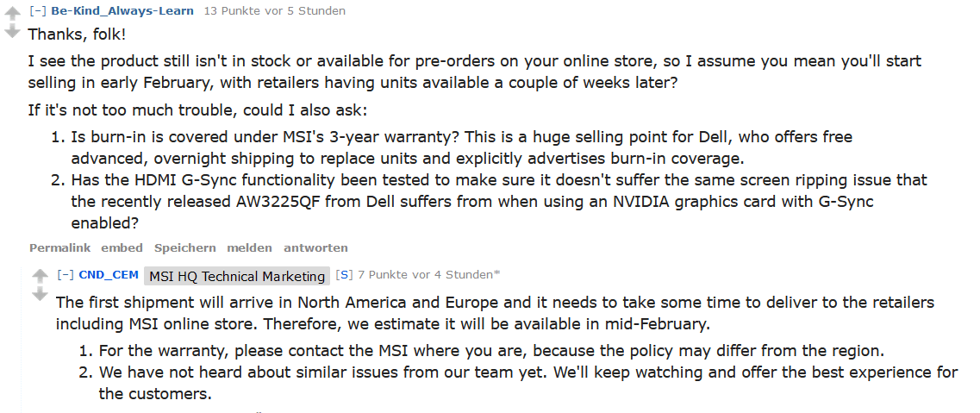This screenshot has height=413, width=980.
Task: Save the comment via Speichern
Action: 185,248
